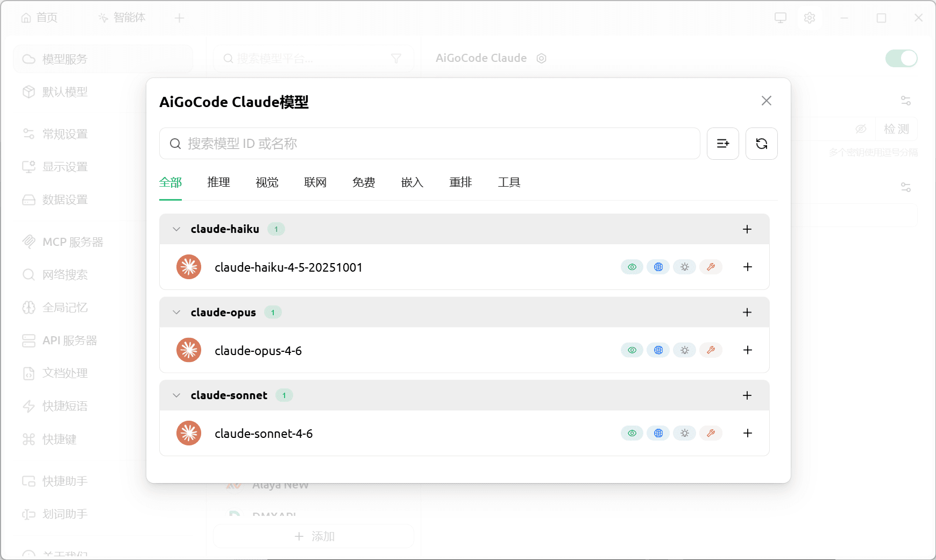Add all models in claude-sonnet group
The height and width of the screenshot is (560, 936).
pyautogui.click(x=747, y=395)
